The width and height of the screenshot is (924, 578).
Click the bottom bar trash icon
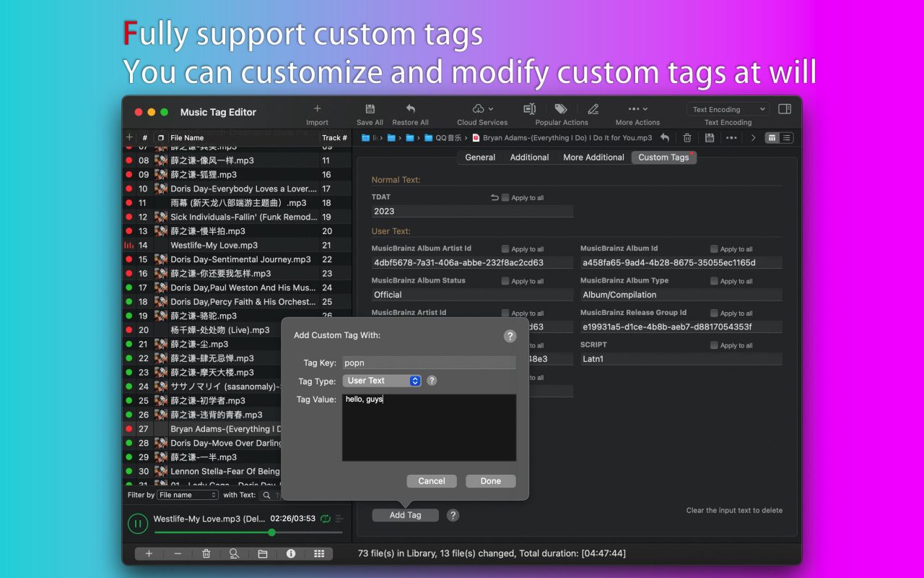[x=206, y=553]
